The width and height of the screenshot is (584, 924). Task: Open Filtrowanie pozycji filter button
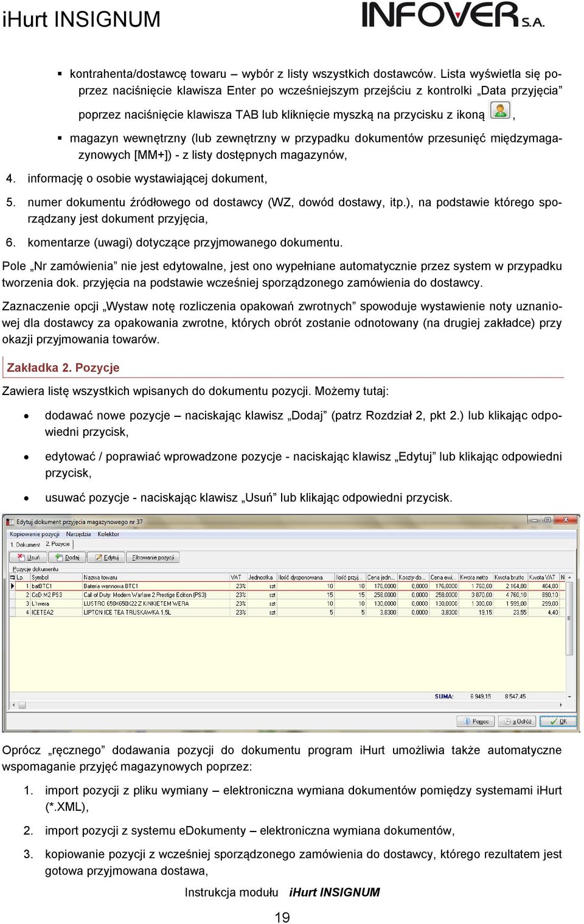153,557
